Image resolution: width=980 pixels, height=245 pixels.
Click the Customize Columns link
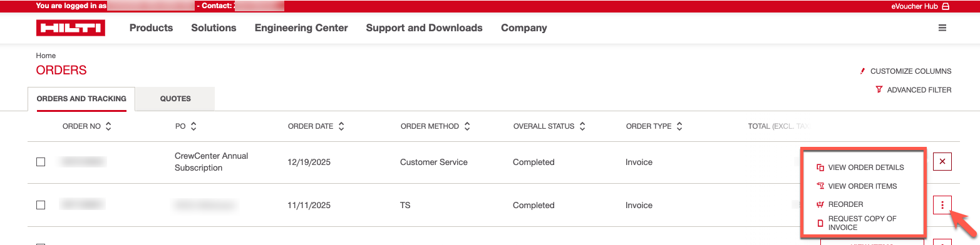click(910, 71)
